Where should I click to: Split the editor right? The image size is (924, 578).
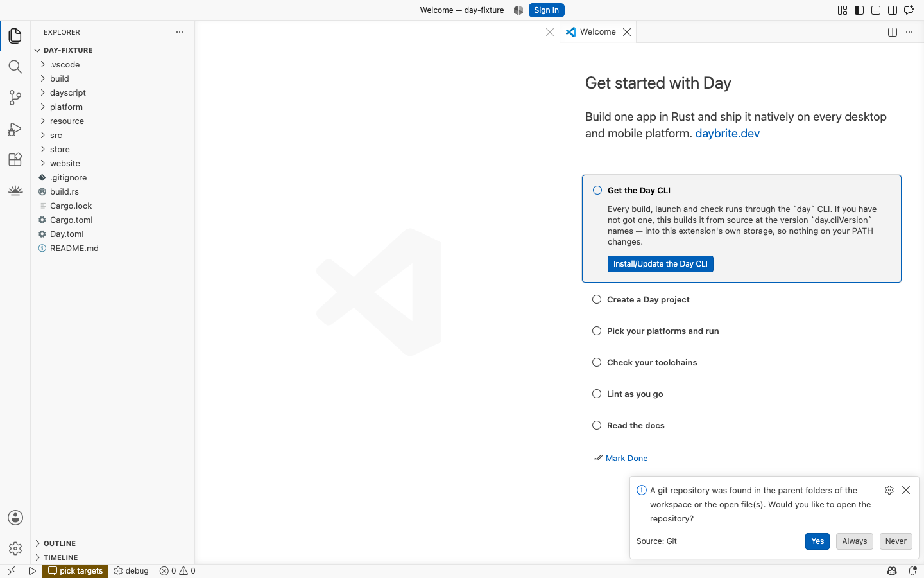(893, 32)
